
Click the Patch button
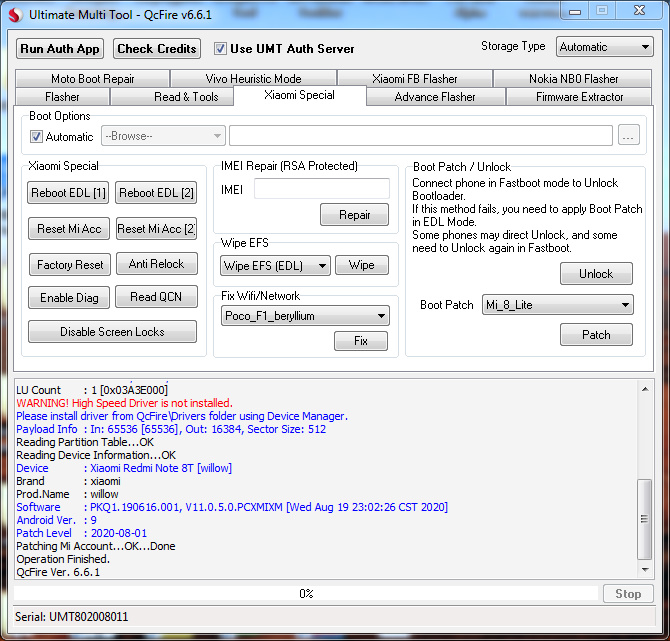coord(596,335)
